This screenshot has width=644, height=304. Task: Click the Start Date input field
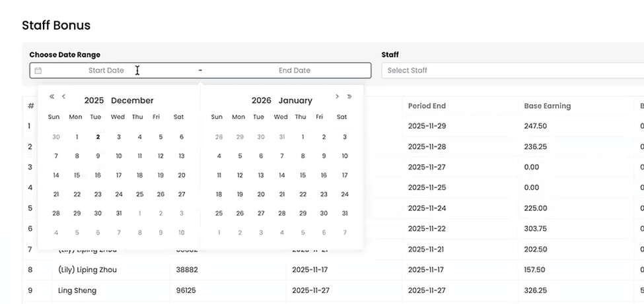pos(106,71)
